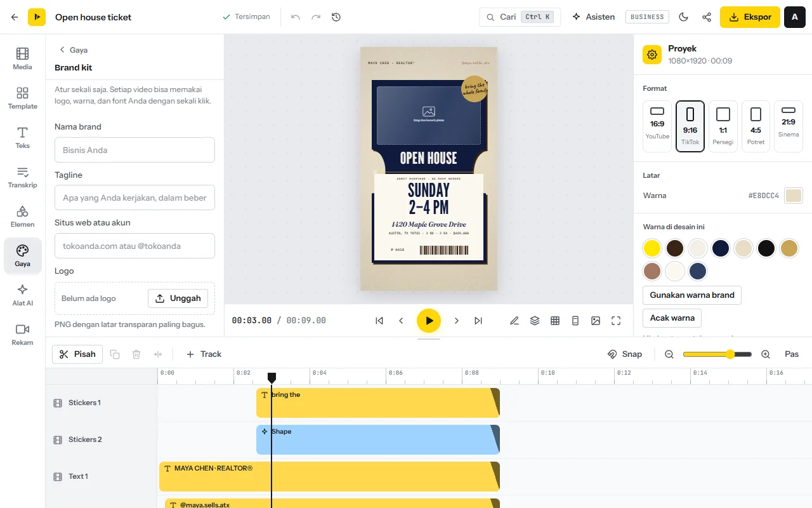
Task: Go back using the top-left arrow
Action: click(x=15, y=17)
